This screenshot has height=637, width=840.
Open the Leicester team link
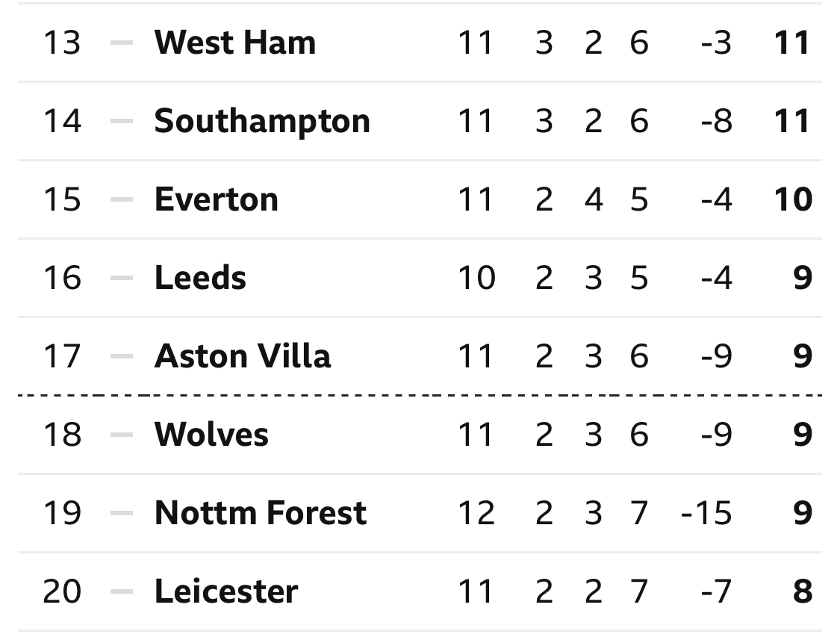click(226, 591)
